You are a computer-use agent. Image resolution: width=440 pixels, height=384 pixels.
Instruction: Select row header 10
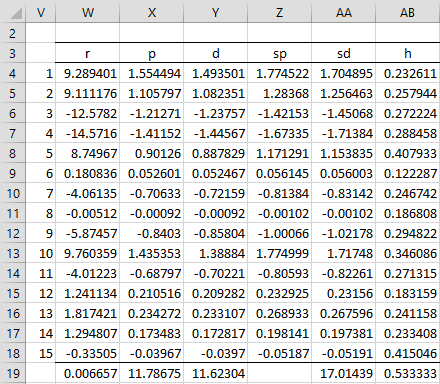coord(13,193)
